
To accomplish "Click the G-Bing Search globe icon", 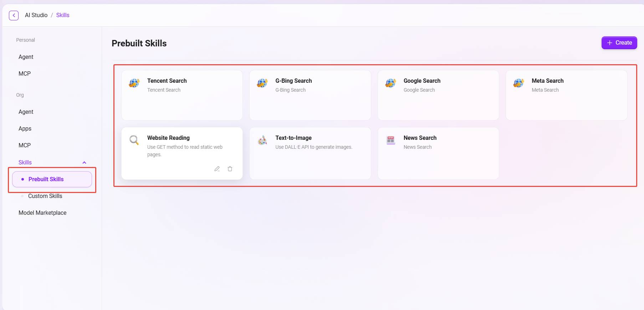I will (262, 83).
